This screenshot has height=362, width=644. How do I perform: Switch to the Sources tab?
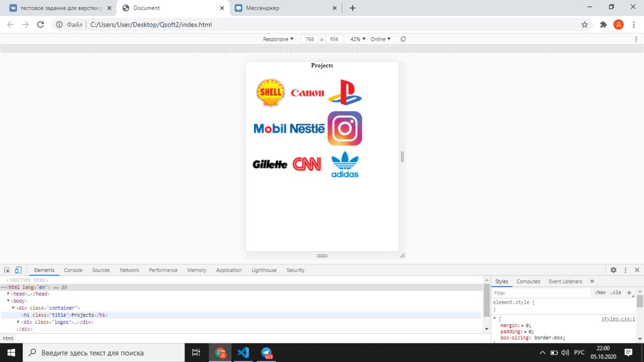click(101, 270)
